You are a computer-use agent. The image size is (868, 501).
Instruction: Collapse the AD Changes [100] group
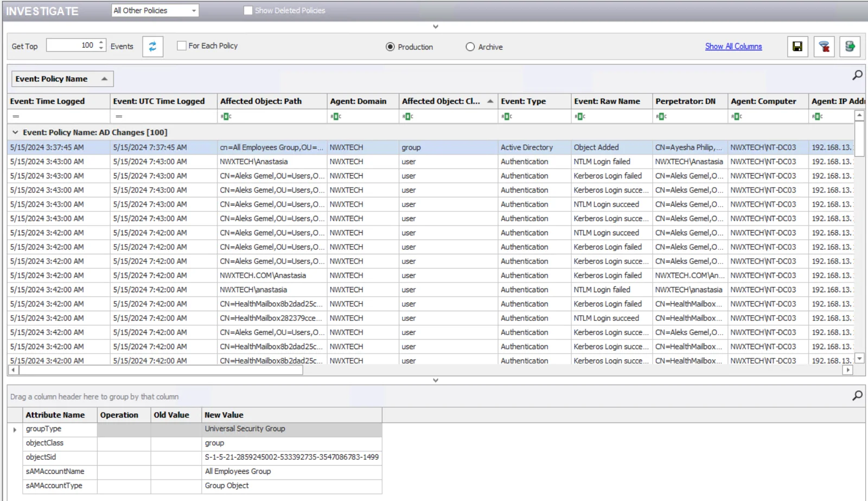tap(15, 132)
